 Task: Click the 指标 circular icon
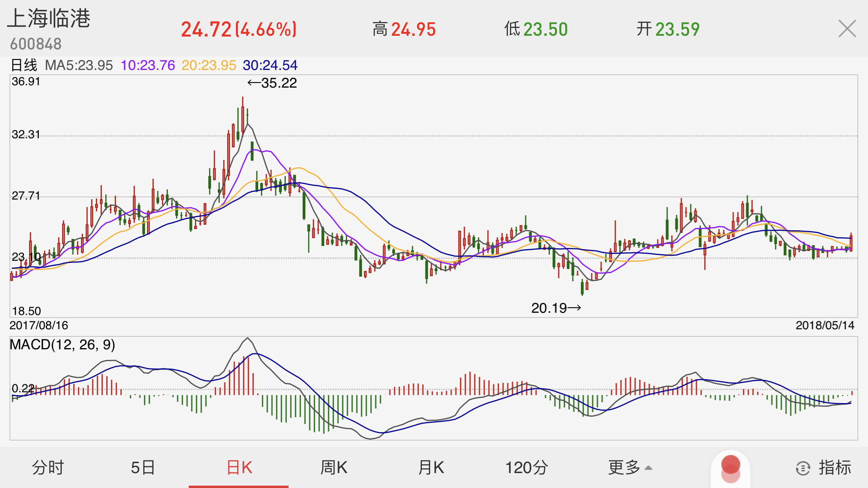[x=803, y=468]
